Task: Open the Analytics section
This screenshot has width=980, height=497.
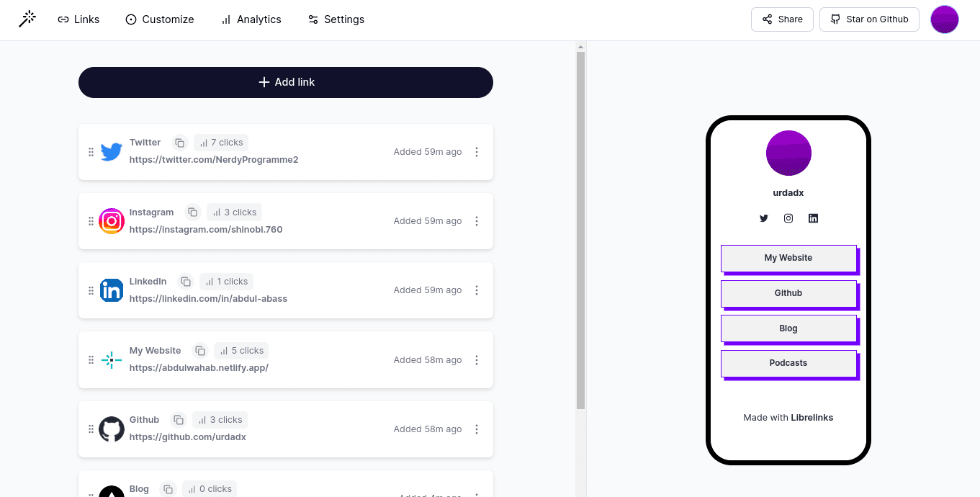Action: pos(251,19)
